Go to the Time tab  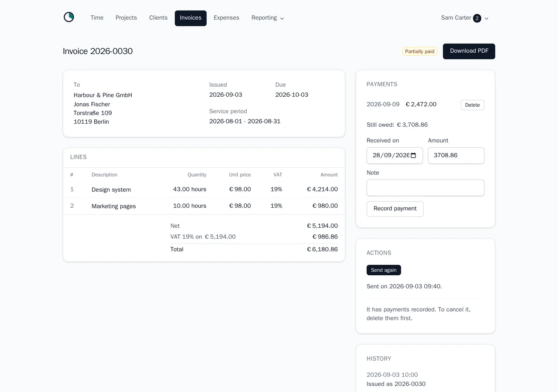point(97,18)
